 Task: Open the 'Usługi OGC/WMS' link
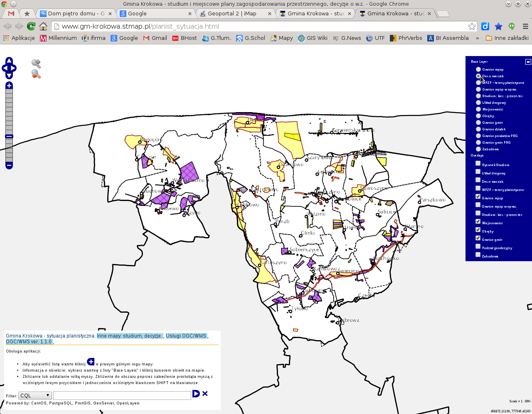pos(186,336)
